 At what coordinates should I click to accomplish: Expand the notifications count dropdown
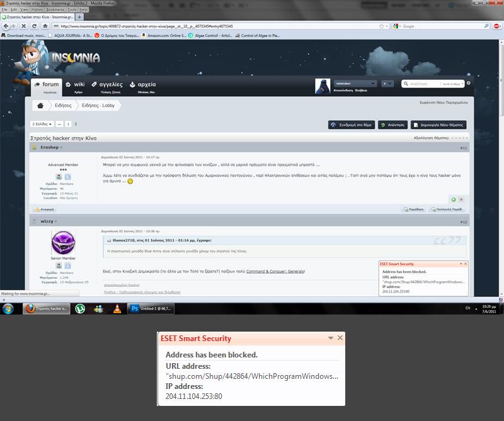(387, 84)
